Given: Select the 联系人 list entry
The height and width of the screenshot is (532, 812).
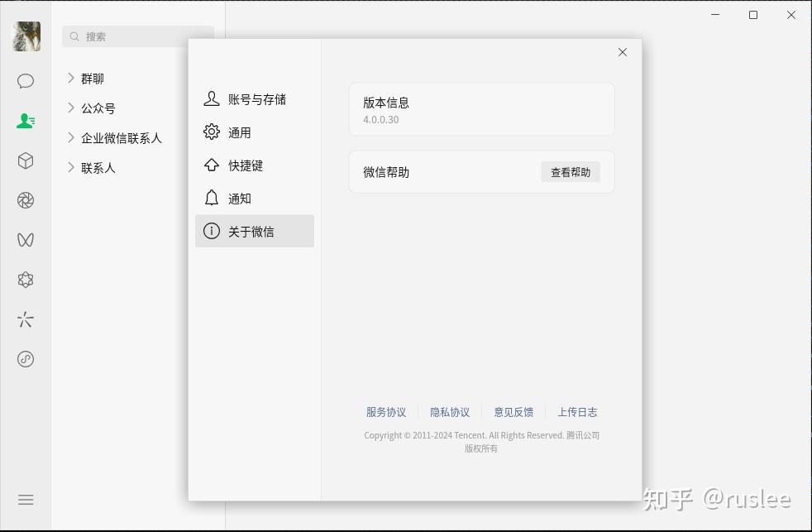Looking at the screenshot, I should point(98,168).
